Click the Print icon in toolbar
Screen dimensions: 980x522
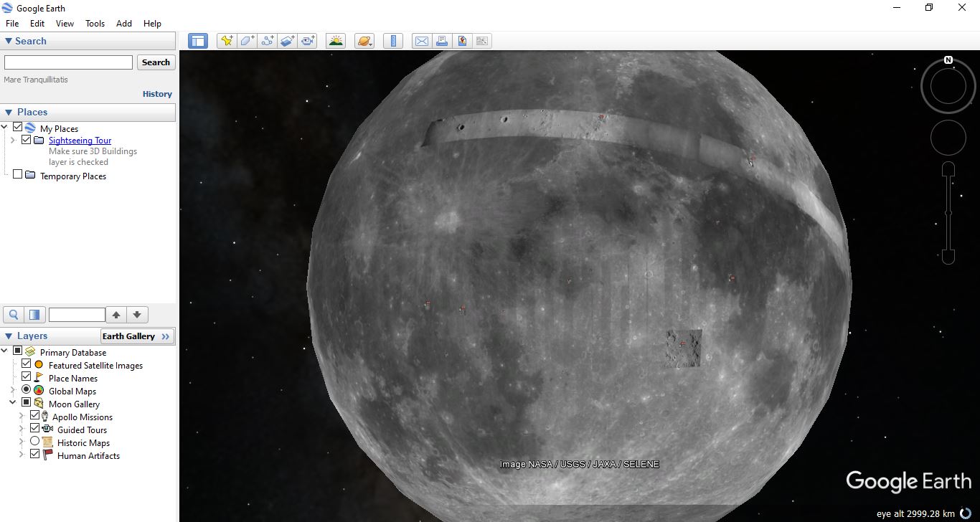pyautogui.click(x=442, y=41)
